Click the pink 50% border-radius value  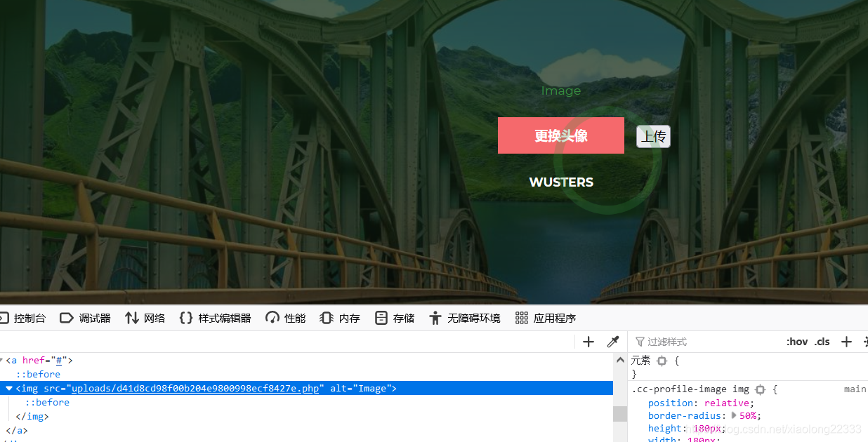(x=749, y=415)
